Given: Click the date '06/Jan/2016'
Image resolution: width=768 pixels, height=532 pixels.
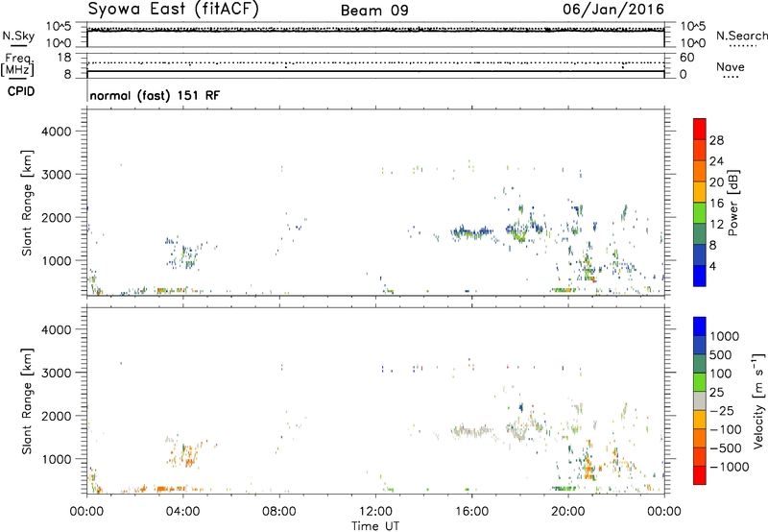Looking at the screenshot, I should coord(613,9).
